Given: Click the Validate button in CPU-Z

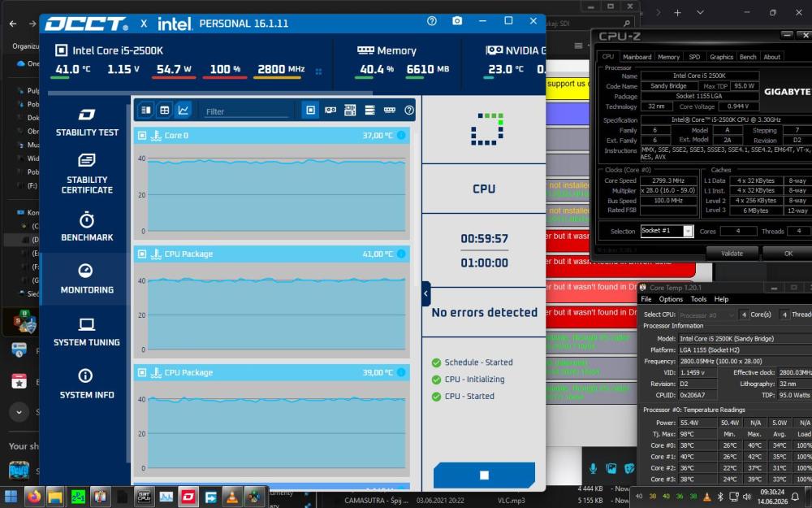Looking at the screenshot, I should [732, 254].
